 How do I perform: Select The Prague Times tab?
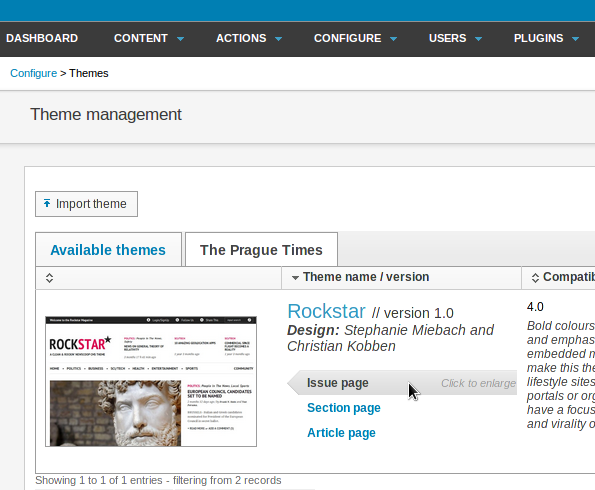(261, 250)
